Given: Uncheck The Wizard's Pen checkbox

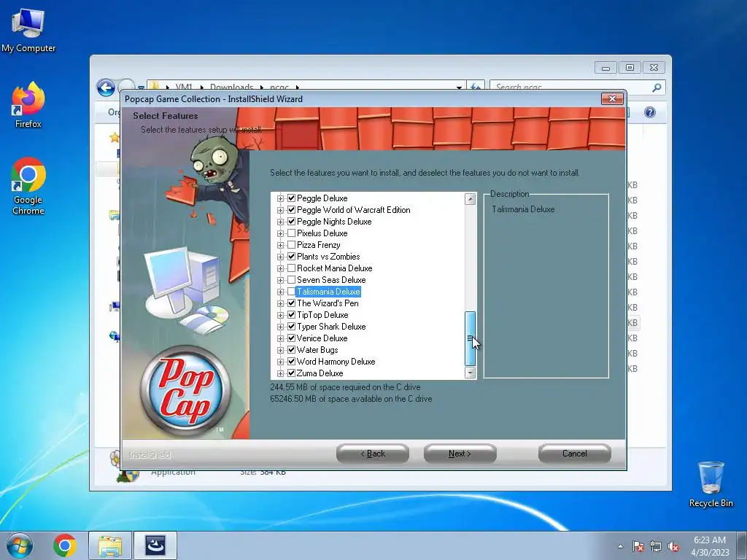Looking at the screenshot, I should point(292,303).
